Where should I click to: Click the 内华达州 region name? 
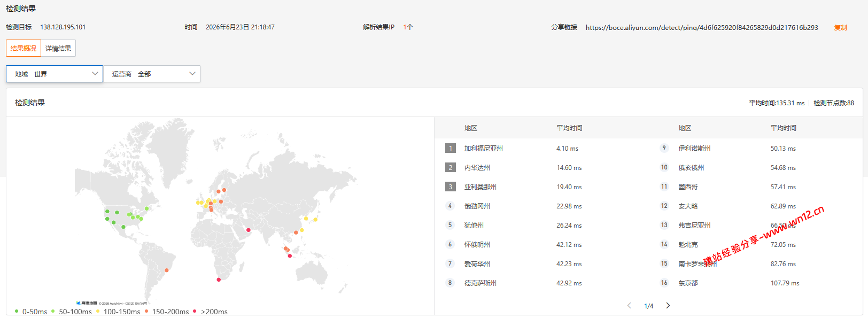click(x=477, y=168)
